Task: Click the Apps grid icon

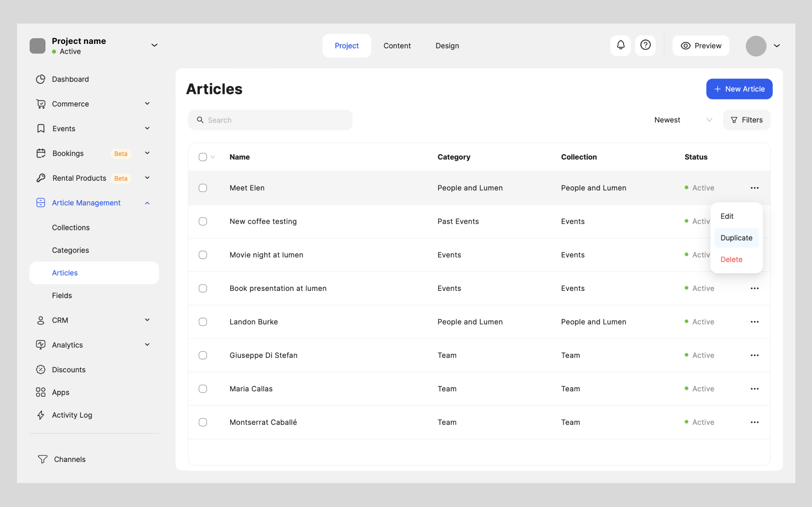Action: (x=41, y=392)
